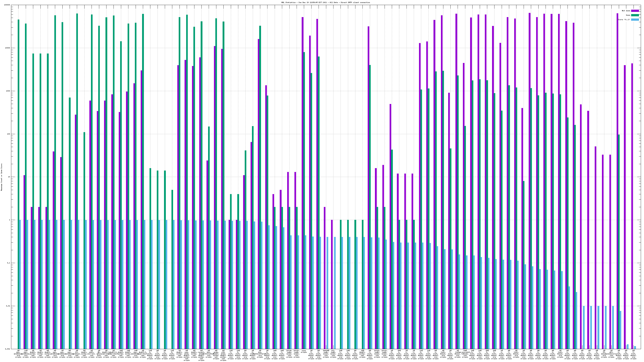Click the 100000 y-axis tick label

pos(7,5)
